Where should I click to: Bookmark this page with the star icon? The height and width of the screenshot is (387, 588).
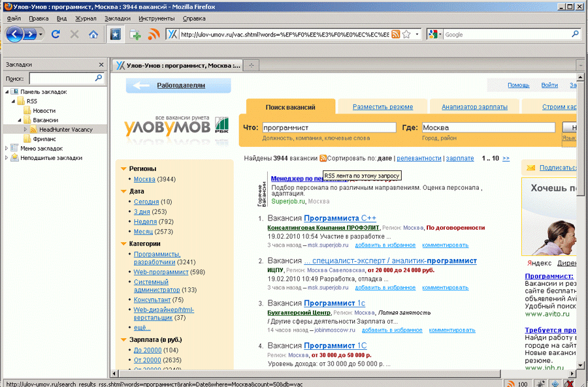pos(406,35)
